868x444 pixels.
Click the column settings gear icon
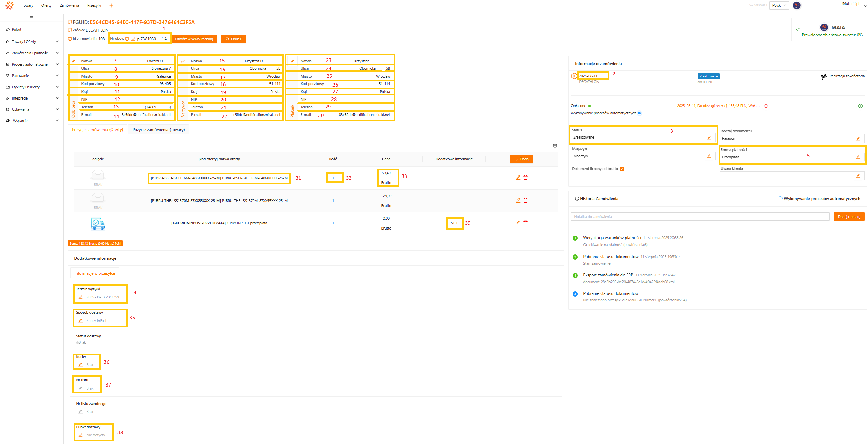point(555,146)
